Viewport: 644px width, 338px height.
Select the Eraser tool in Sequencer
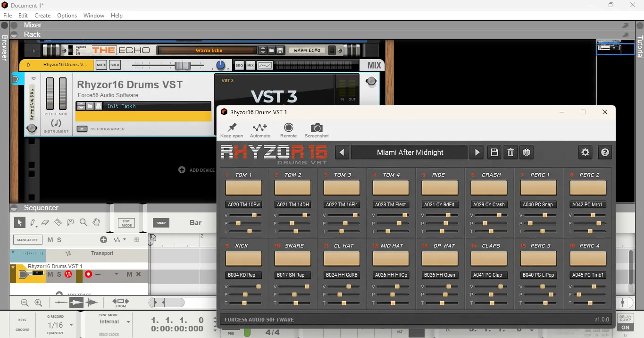tap(45, 222)
